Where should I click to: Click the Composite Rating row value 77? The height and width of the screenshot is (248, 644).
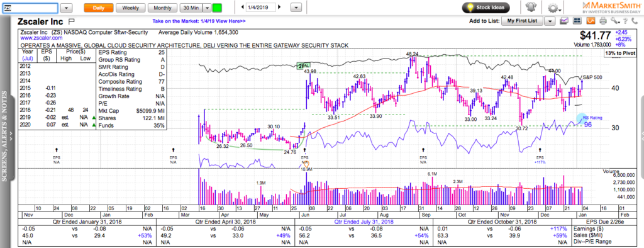coord(162,82)
